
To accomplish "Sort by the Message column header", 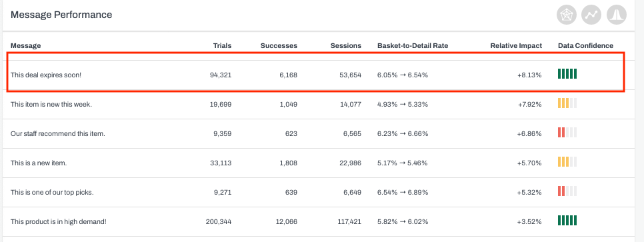I will coord(25,45).
